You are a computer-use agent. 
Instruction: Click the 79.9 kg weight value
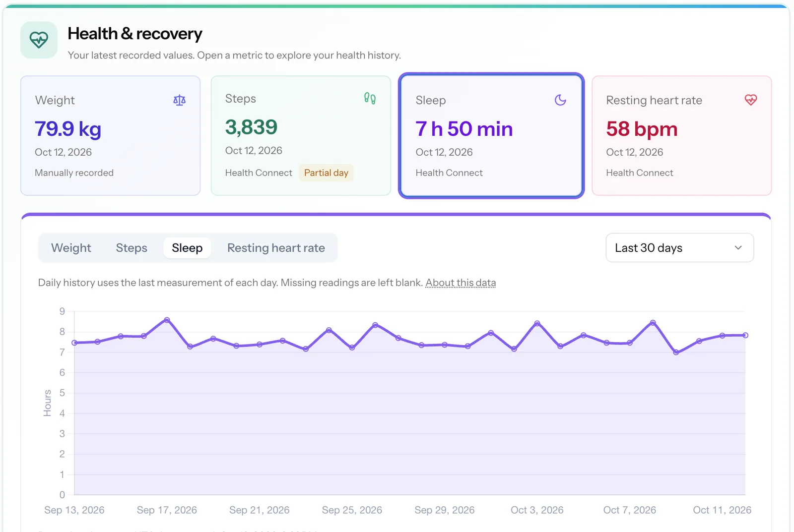(x=68, y=129)
